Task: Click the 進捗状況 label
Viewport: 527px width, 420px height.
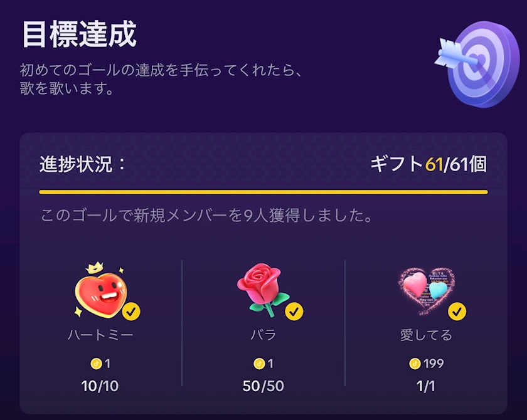Action: coord(83,165)
